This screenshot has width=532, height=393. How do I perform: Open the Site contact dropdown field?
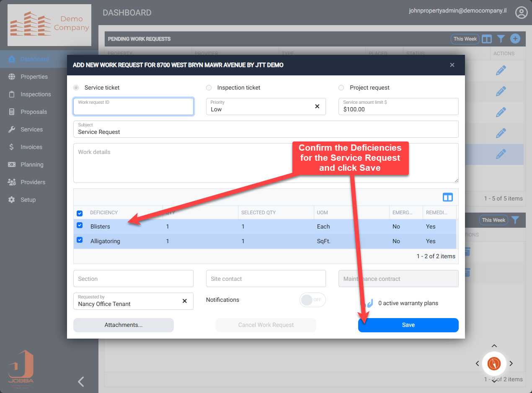266,279
